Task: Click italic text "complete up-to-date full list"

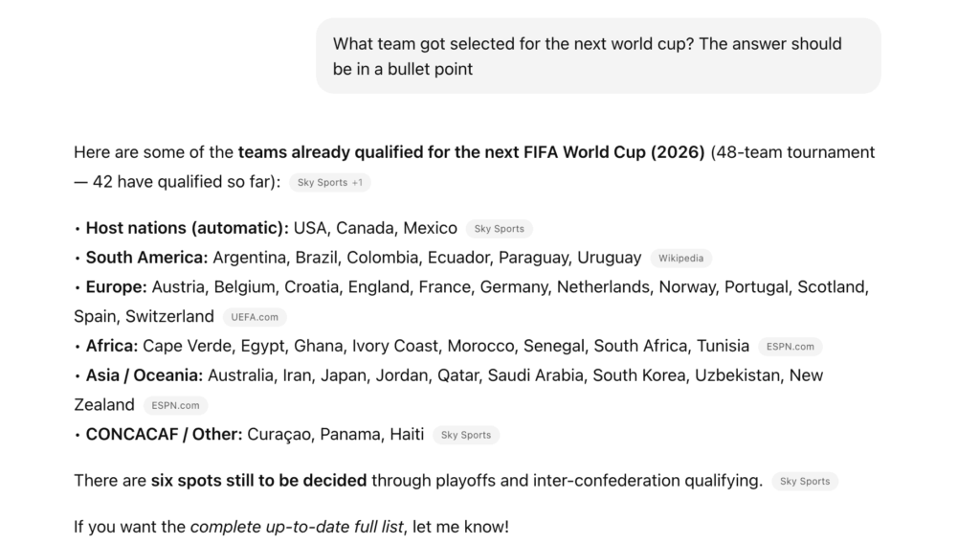Action: click(295, 526)
